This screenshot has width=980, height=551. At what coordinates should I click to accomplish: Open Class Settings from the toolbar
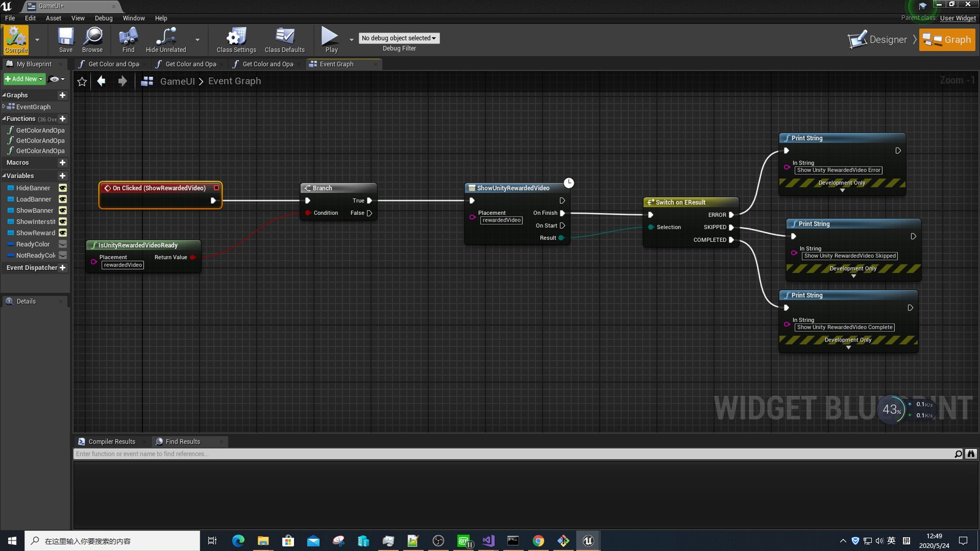coord(235,37)
